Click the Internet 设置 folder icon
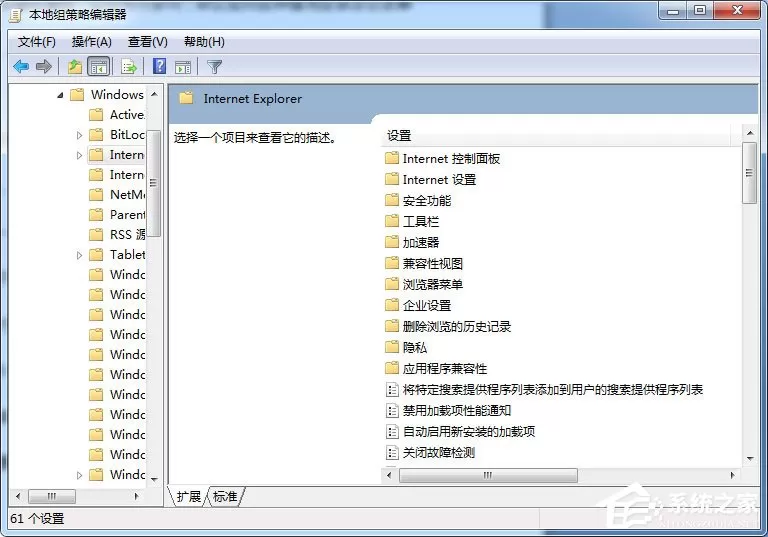Image resolution: width=768 pixels, height=537 pixels. click(x=392, y=180)
